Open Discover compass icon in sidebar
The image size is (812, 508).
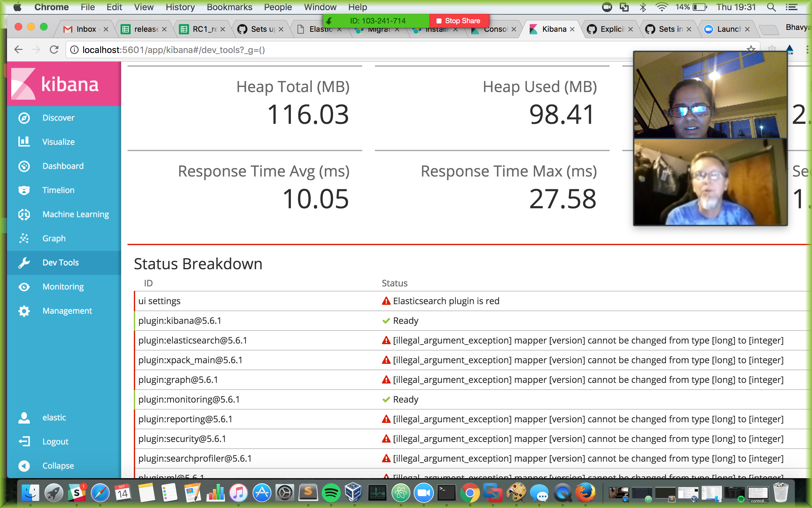coord(24,118)
